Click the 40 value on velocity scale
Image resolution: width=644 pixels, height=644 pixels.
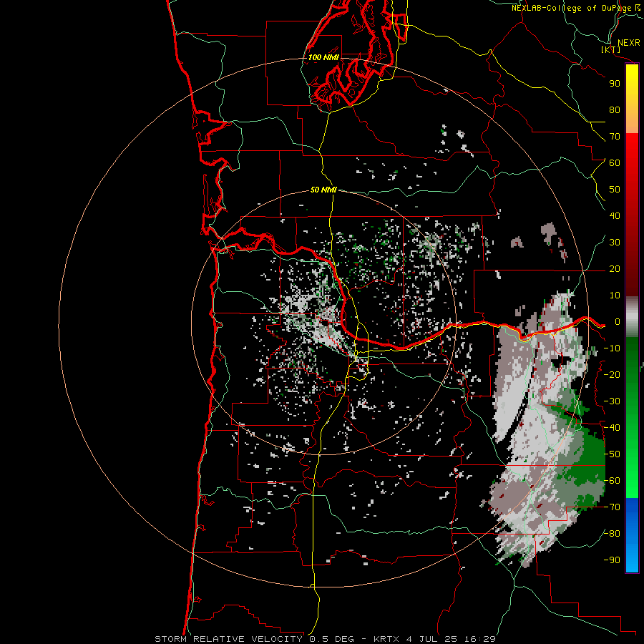615,215
